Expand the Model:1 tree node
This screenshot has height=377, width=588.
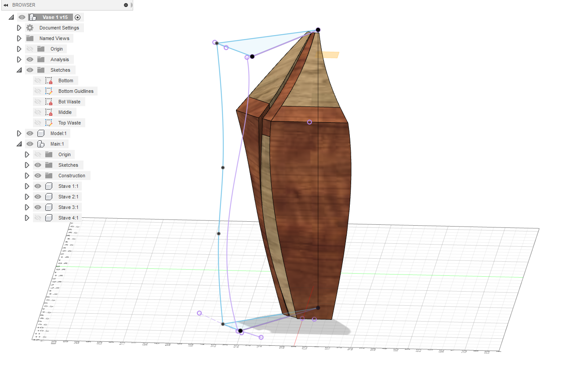[19, 133]
